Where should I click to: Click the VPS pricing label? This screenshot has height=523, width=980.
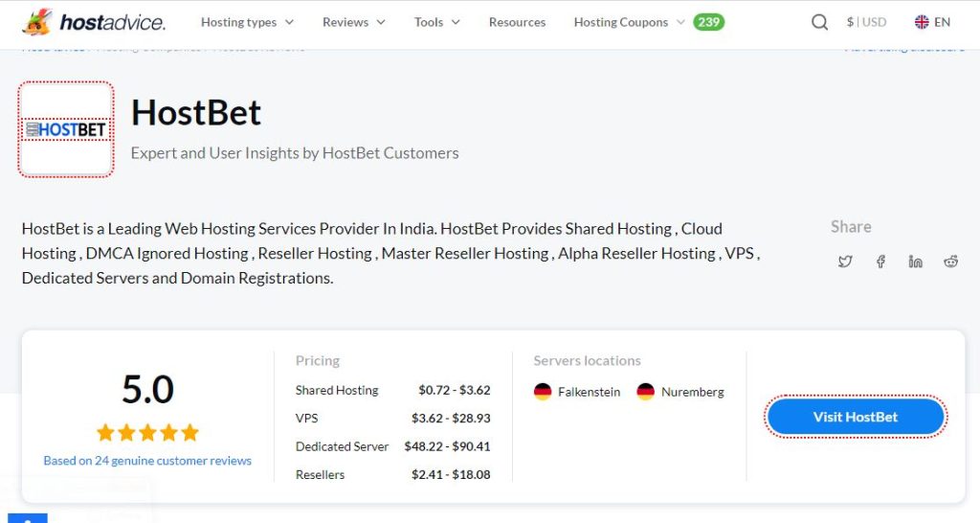coord(306,418)
